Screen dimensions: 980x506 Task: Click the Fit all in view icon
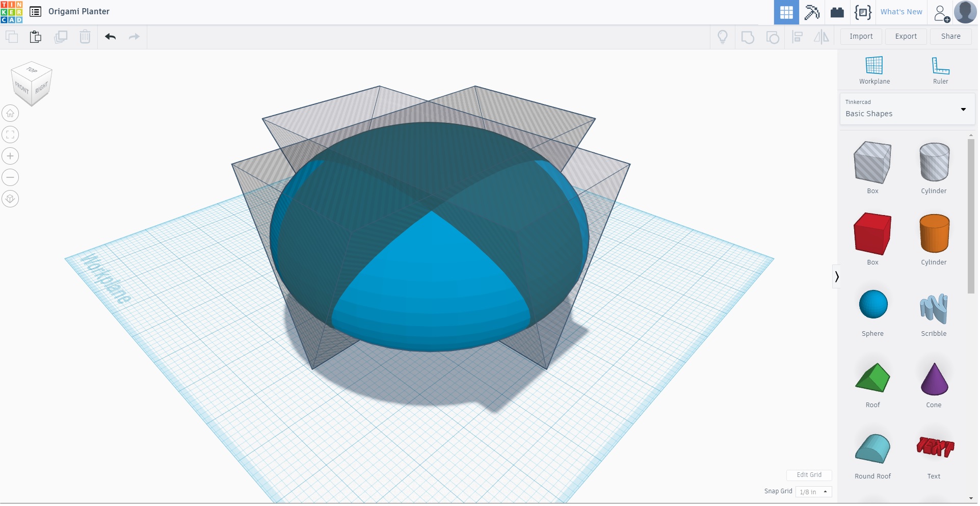click(10, 135)
